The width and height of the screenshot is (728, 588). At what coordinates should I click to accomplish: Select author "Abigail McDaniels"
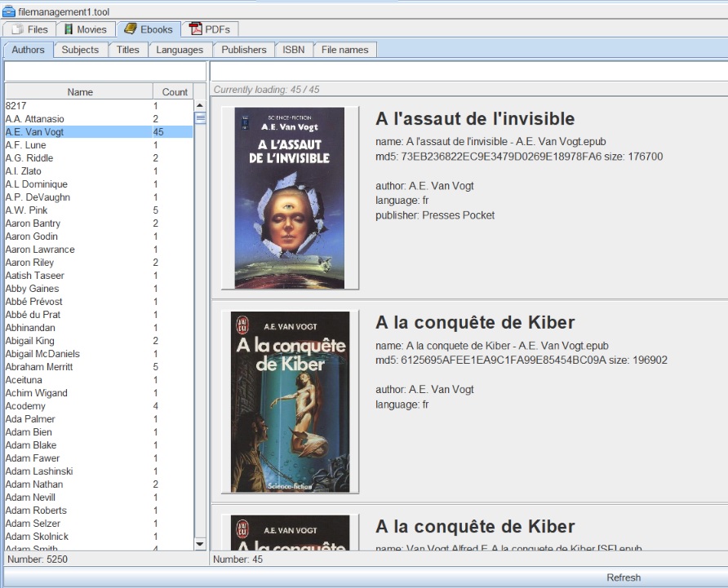click(99, 354)
